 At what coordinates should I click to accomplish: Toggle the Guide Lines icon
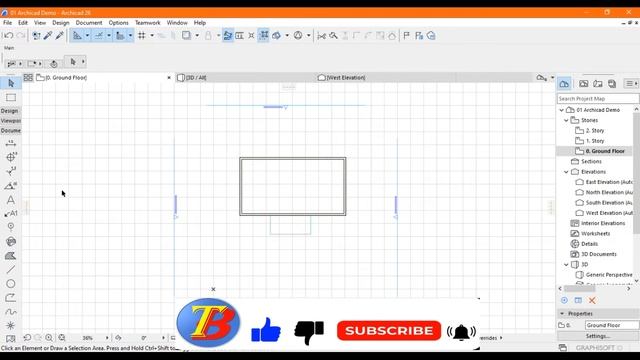pos(77,36)
